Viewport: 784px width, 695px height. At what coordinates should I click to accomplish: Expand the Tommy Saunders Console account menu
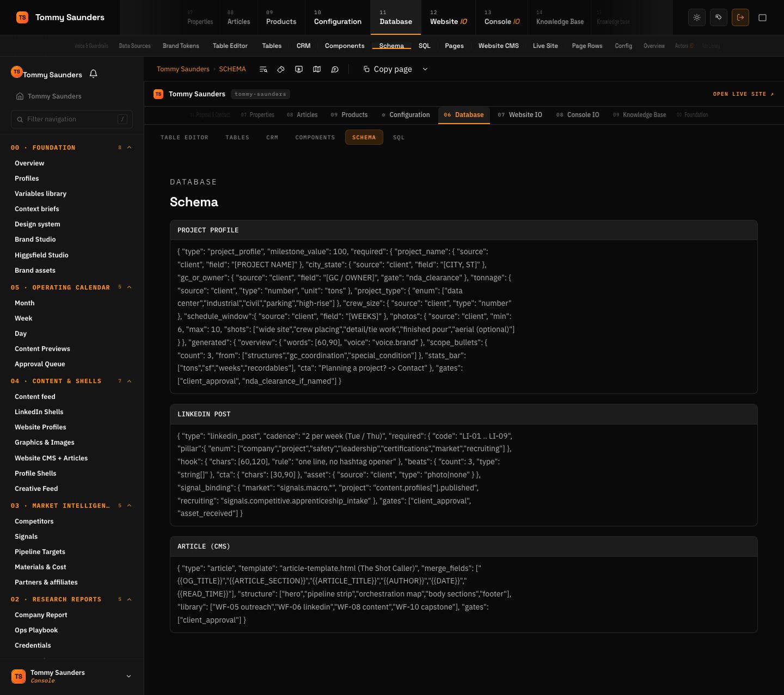[128, 676]
